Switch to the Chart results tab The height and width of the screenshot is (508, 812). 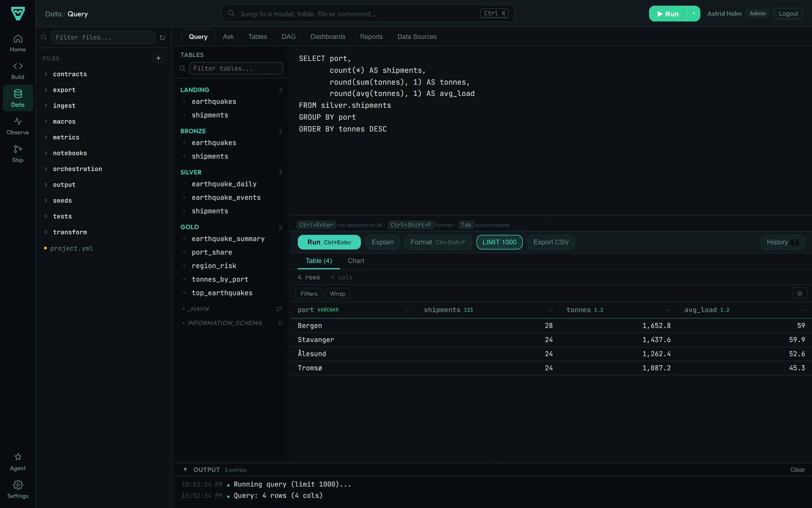(356, 261)
